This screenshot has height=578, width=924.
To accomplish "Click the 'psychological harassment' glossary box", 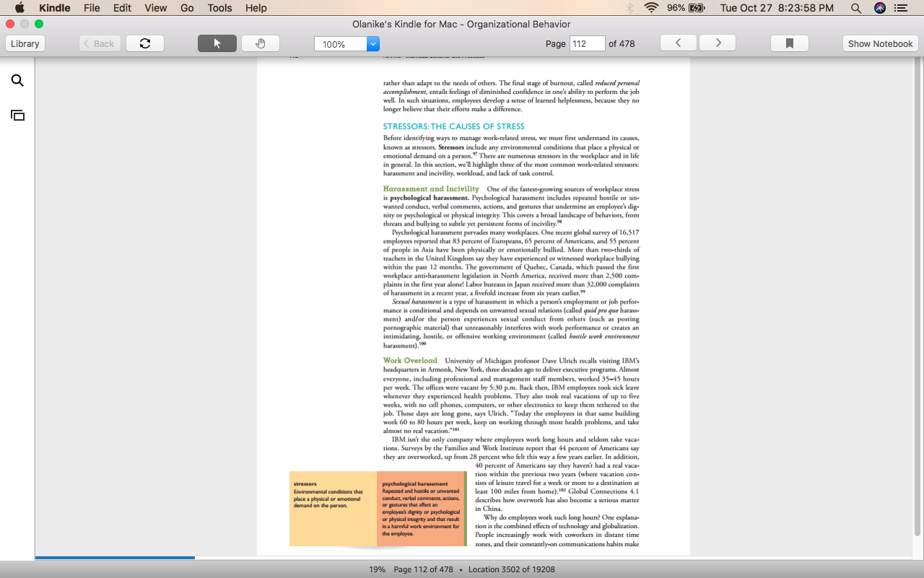I will coord(422,509).
